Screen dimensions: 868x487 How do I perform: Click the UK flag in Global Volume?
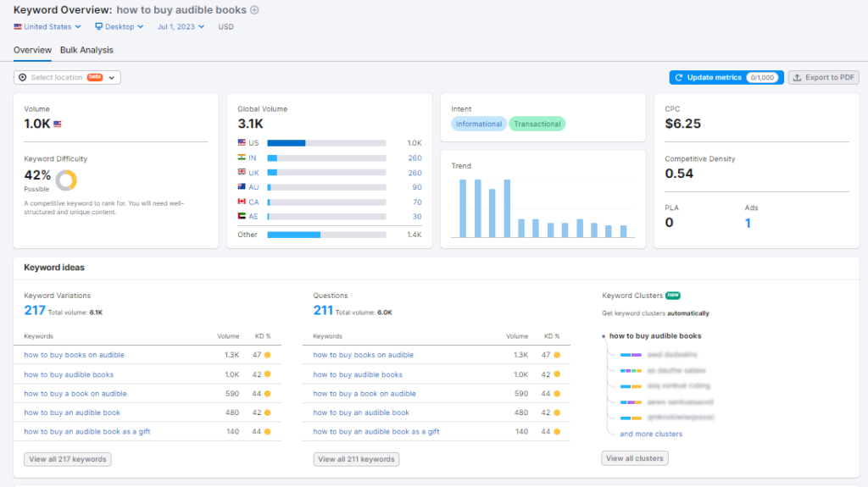242,172
